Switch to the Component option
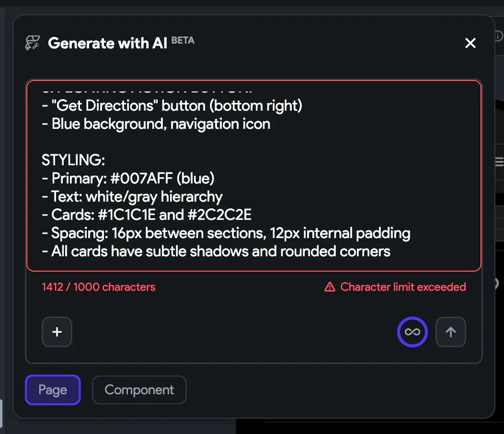This screenshot has height=434, width=504. pos(139,390)
